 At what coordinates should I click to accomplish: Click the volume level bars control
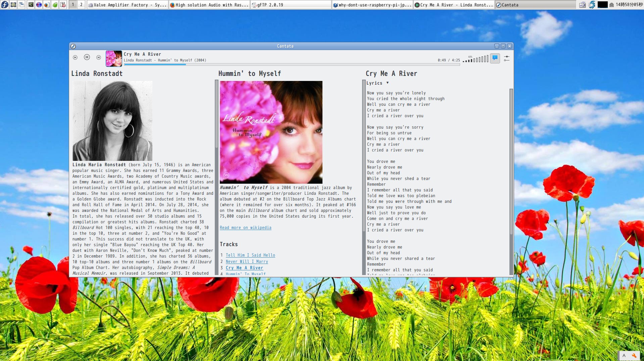pyautogui.click(x=476, y=59)
